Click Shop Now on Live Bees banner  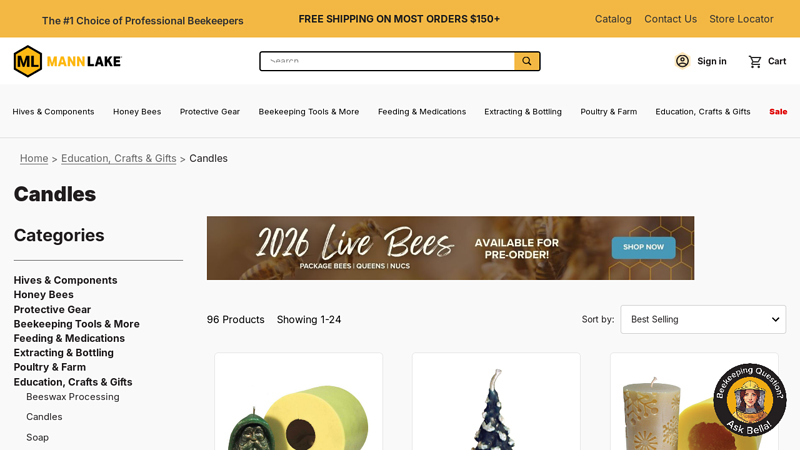pyautogui.click(x=643, y=247)
